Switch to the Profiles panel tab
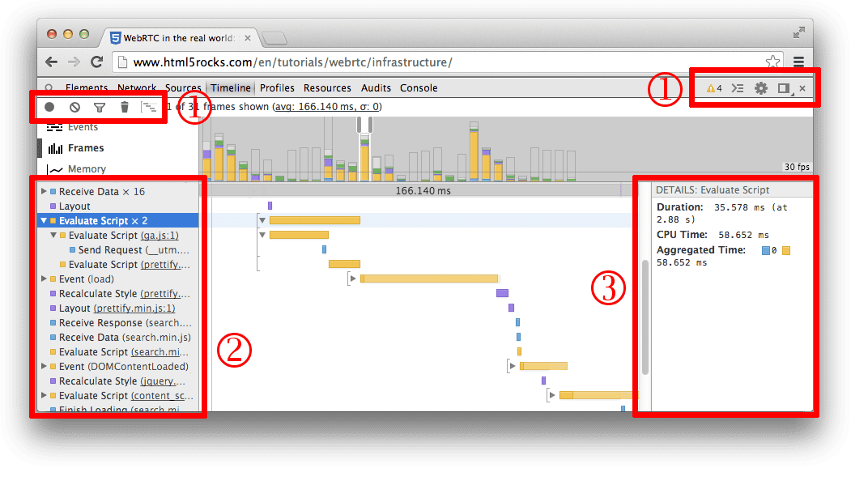 click(x=277, y=88)
